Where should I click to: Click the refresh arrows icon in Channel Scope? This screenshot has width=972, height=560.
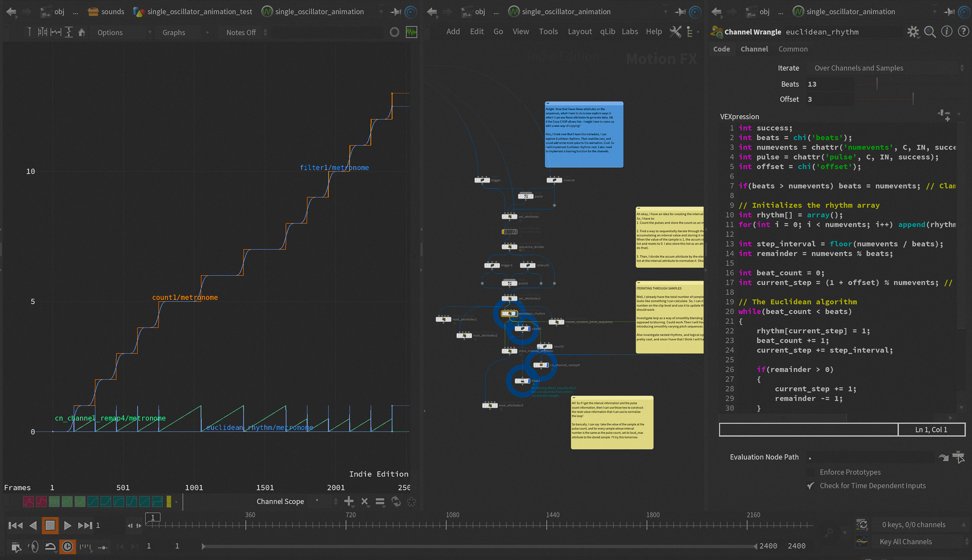point(396,501)
